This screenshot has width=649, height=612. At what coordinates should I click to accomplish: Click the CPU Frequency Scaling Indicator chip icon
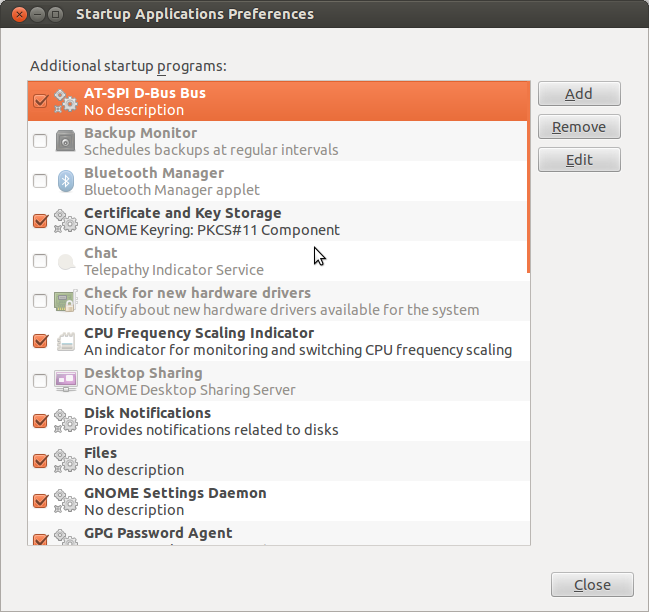click(x=65, y=341)
